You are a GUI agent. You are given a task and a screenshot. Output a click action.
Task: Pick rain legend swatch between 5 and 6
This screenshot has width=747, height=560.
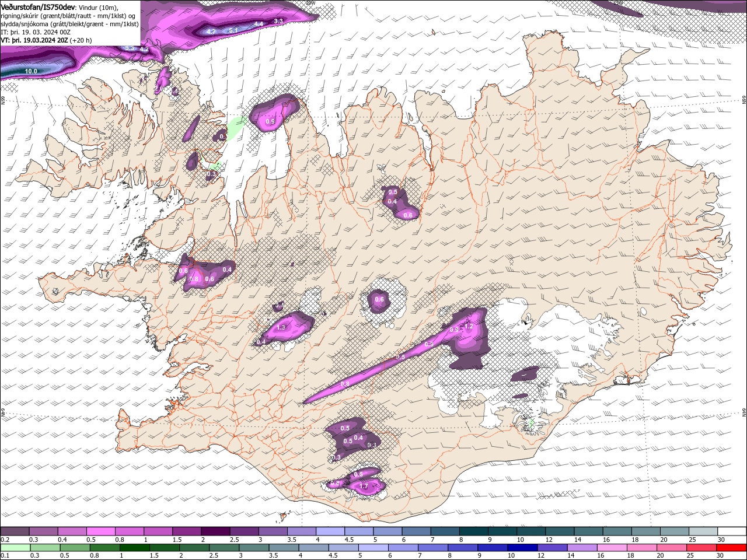(x=373, y=548)
